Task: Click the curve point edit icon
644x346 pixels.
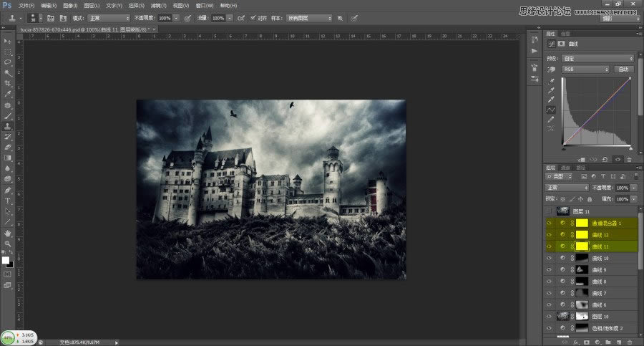Action: (551, 110)
